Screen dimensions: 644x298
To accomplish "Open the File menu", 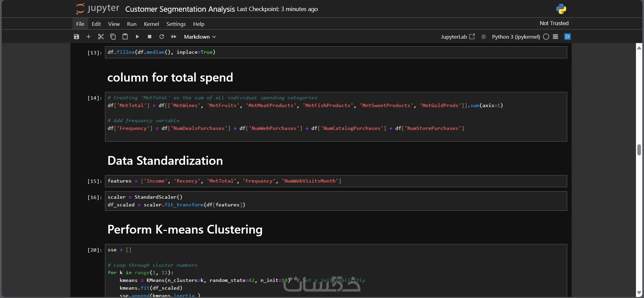I will coord(80,24).
